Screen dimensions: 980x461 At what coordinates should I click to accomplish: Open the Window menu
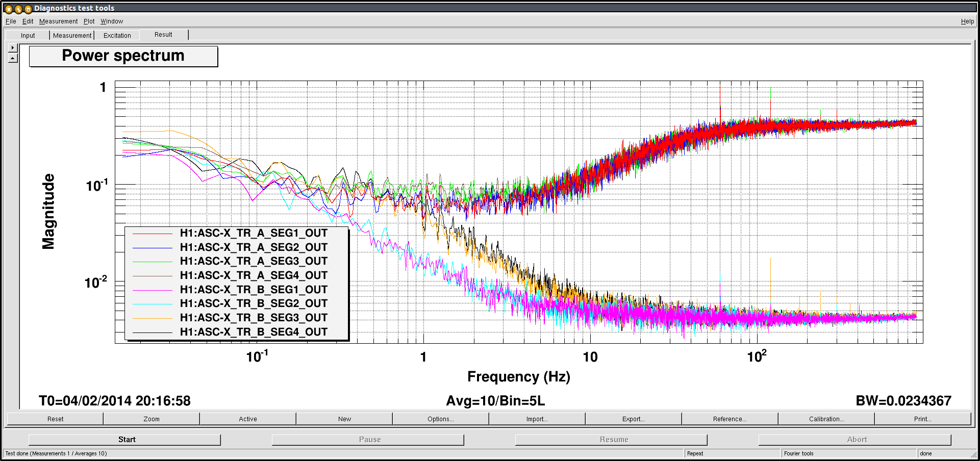point(112,21)
